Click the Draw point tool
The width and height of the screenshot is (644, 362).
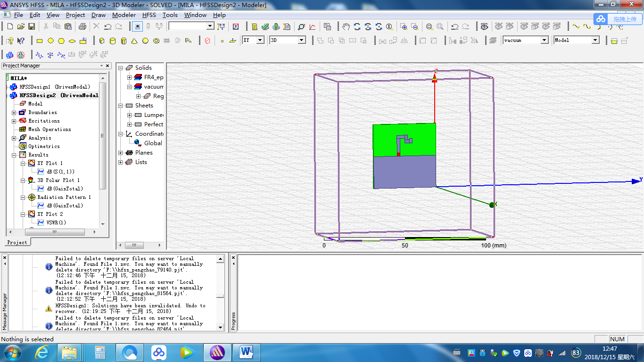click(222, 41)
